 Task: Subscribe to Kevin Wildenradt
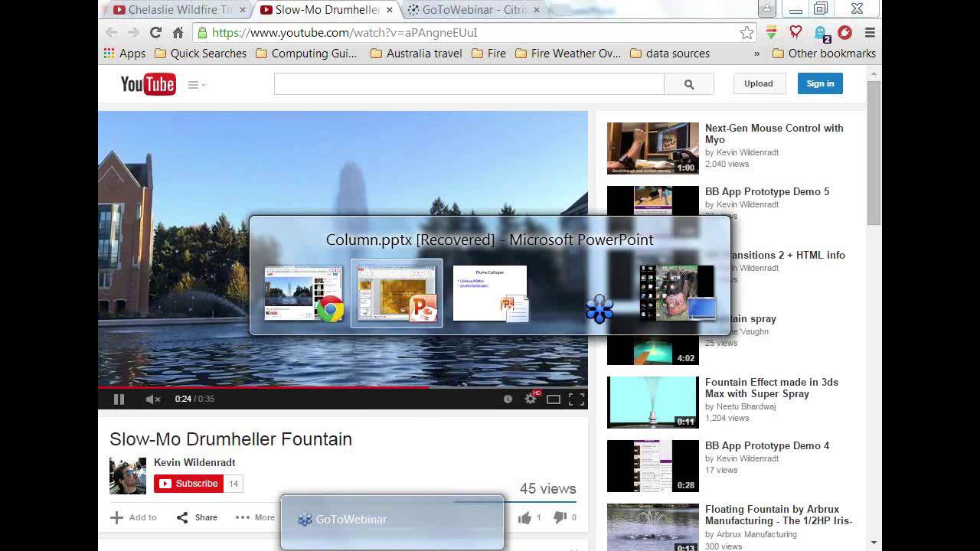pyautogui.click(x=188, y=484)
